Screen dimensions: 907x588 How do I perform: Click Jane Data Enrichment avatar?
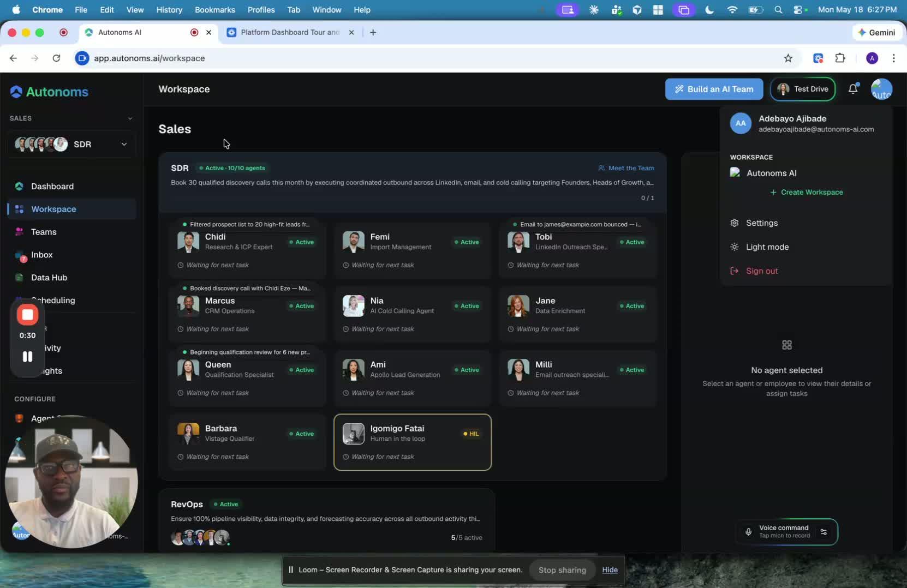point(518,305)
